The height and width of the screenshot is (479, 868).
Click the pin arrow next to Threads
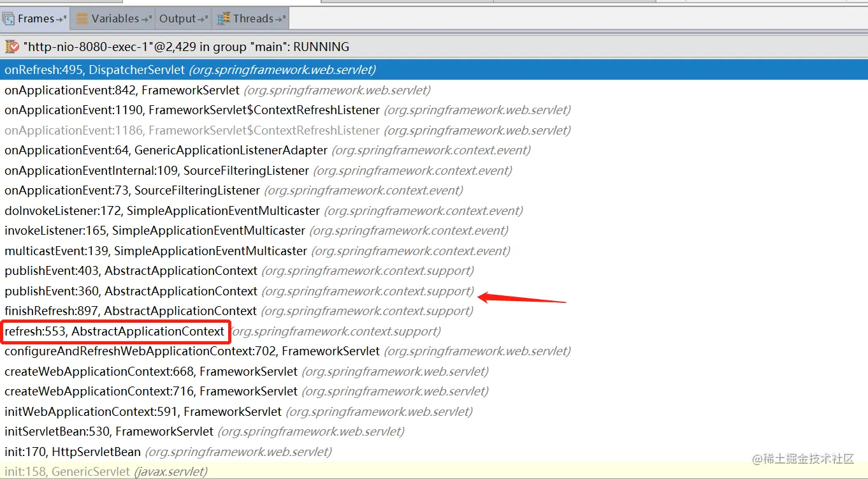(x=281, y=19)
